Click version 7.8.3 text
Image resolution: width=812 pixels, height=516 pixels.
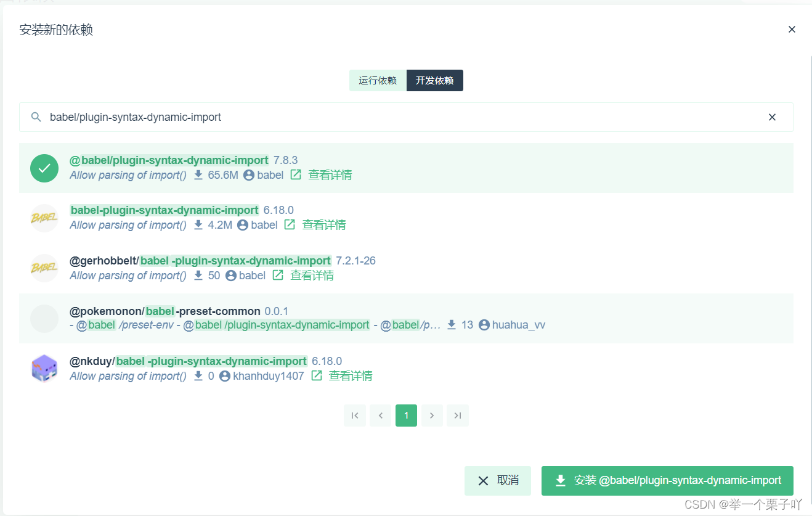286,160
